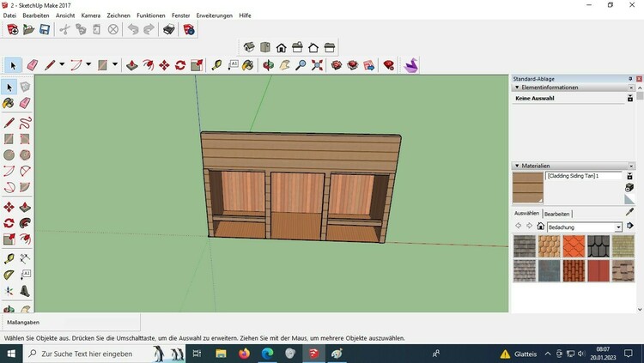Choose the Paint Bucket tool in left toolbar
Viewport: 644px width, 363px height.
coord(8,103)
